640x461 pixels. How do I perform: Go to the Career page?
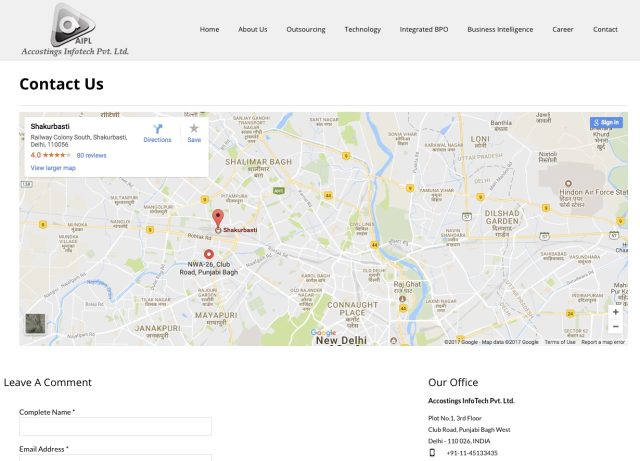click(x=563, y=29)
